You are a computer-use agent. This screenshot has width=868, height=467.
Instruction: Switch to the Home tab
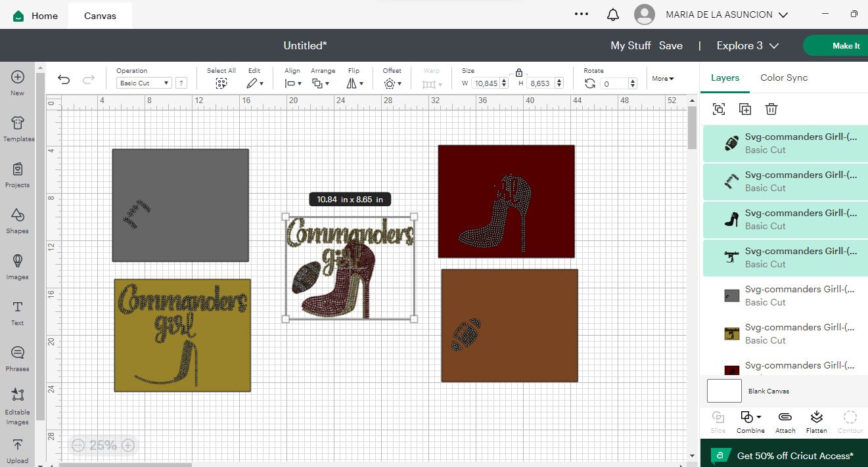coord(35,15)
